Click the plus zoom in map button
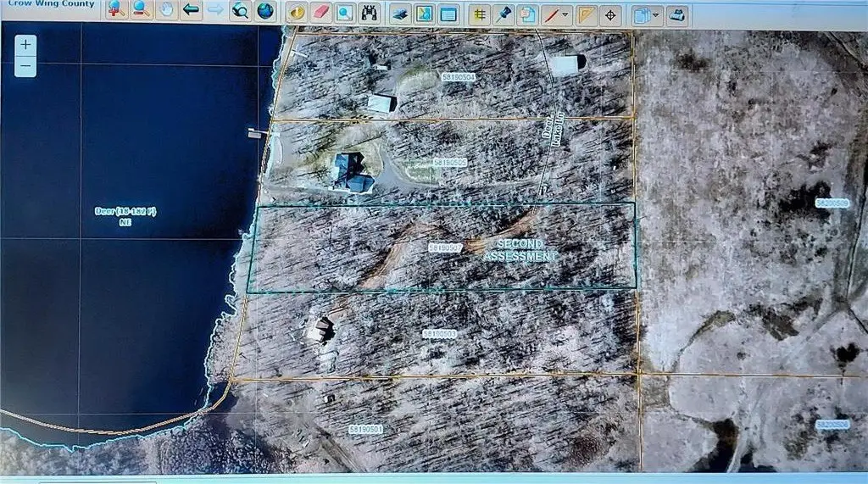868x484 pixels. (x=26, y=44)
